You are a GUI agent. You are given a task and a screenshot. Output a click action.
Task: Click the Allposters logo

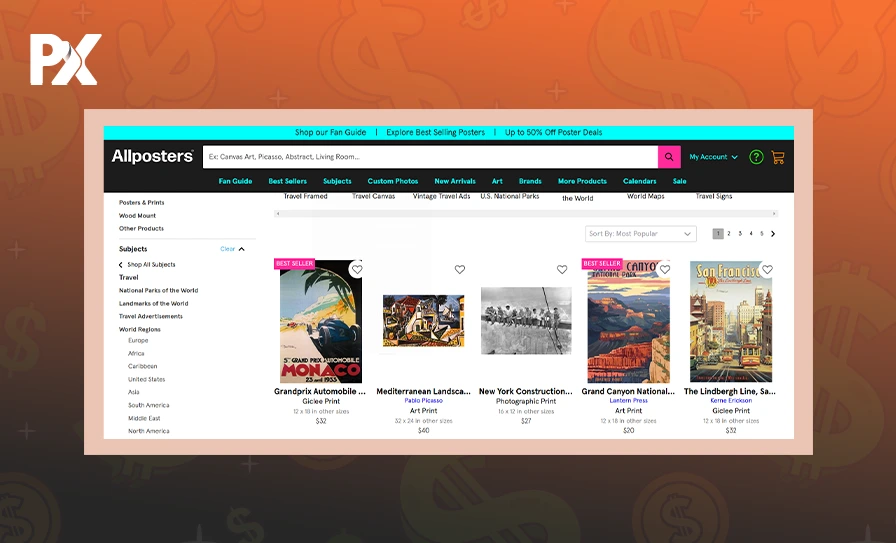click(x=152, y=157)
